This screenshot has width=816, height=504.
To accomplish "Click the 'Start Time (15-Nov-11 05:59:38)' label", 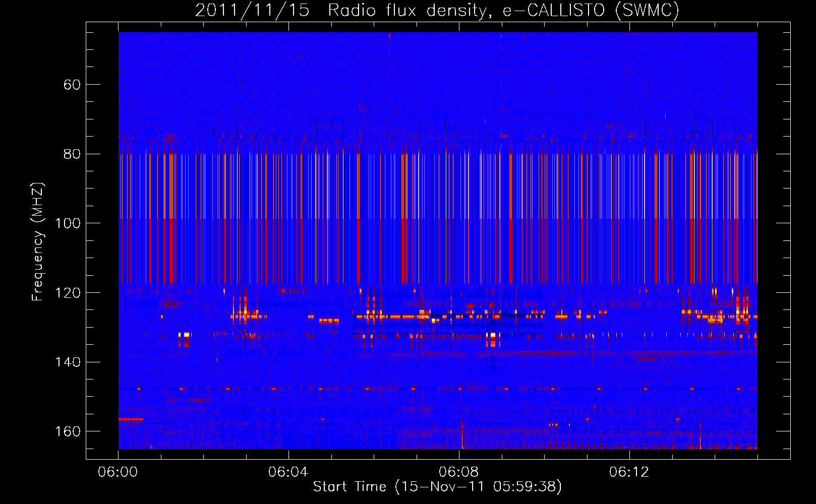I will [x=437, y=486].
